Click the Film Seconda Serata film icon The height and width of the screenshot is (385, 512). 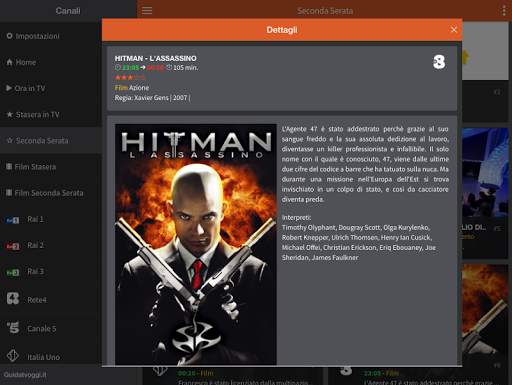coord(9,193)
